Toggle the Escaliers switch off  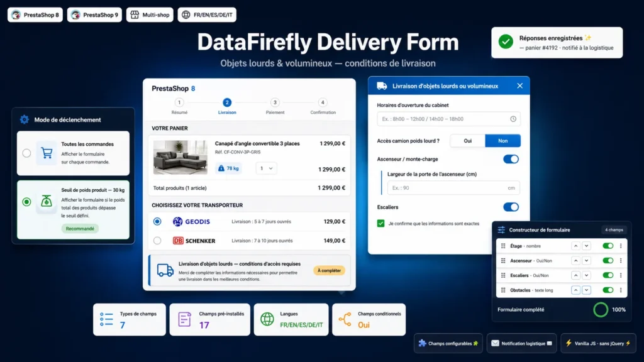(x=511, y=207)
